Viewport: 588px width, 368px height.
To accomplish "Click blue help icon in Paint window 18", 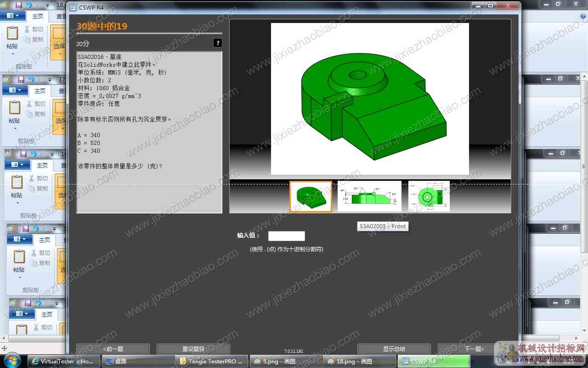I will pyautogui.click(x=583, y=16).
